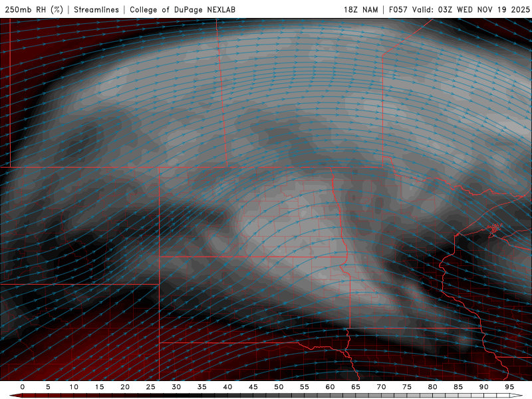Click the colorbar label '10'

click(x=74, y=387)
